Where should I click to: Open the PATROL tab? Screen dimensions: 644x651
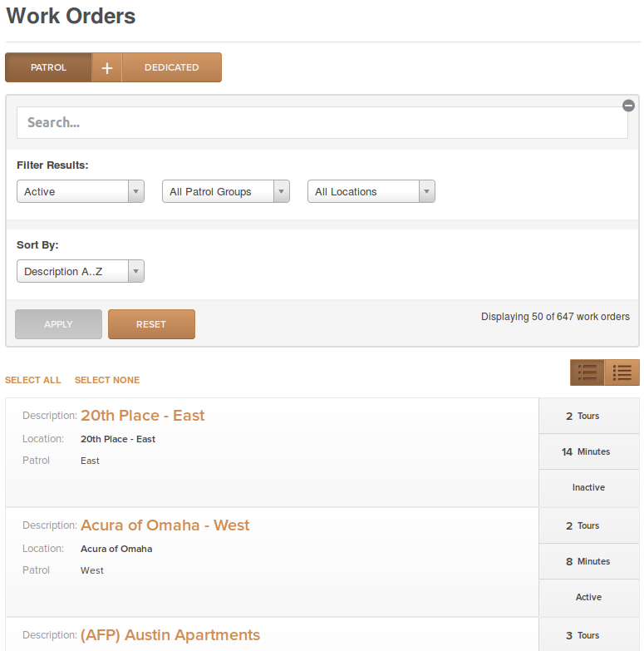coord(48,67)
